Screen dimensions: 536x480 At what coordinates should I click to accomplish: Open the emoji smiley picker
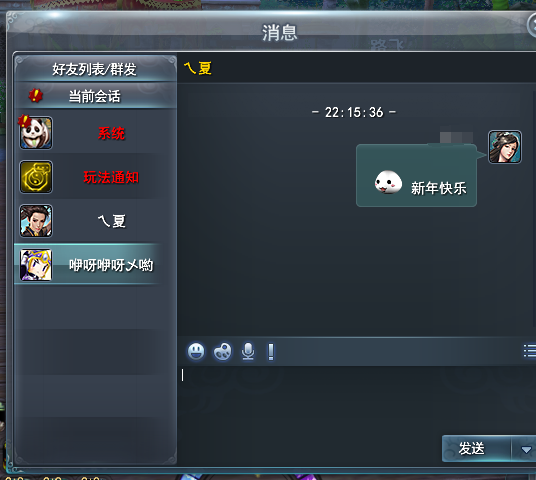coord(196,351)
